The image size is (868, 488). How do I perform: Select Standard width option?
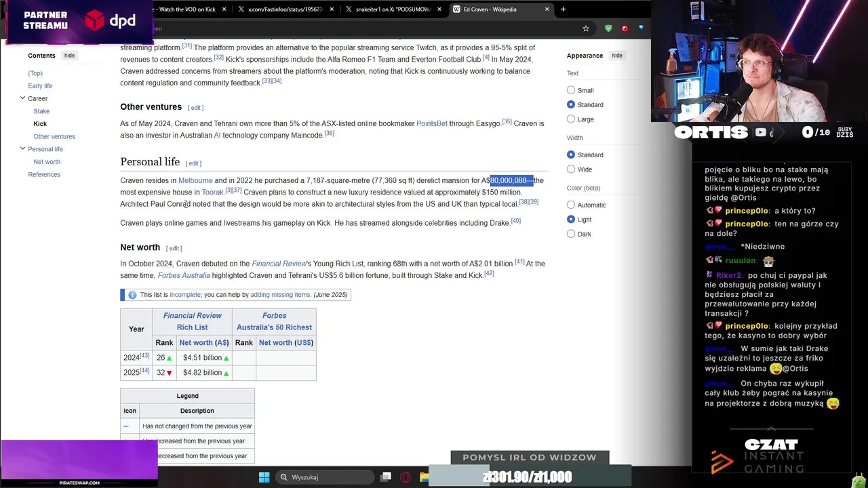pos(571,155)
